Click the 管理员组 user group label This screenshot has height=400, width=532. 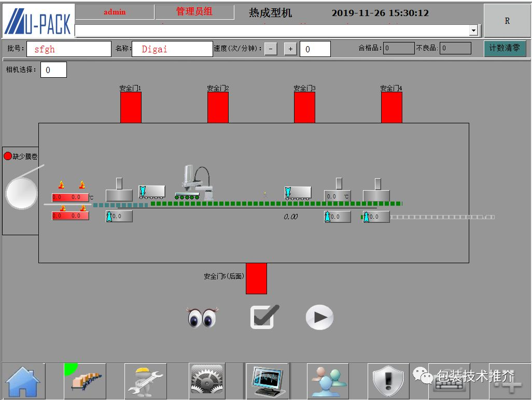coord(194,11)
